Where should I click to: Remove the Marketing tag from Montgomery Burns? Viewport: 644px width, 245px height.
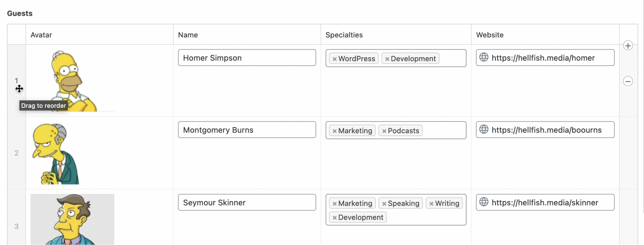coord(335,130)
